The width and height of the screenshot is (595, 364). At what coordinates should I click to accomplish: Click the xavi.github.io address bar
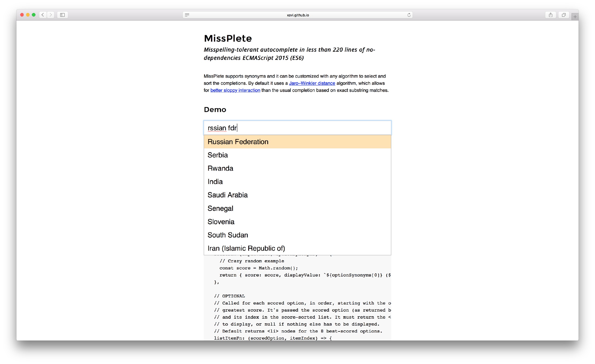coord(297,15)
